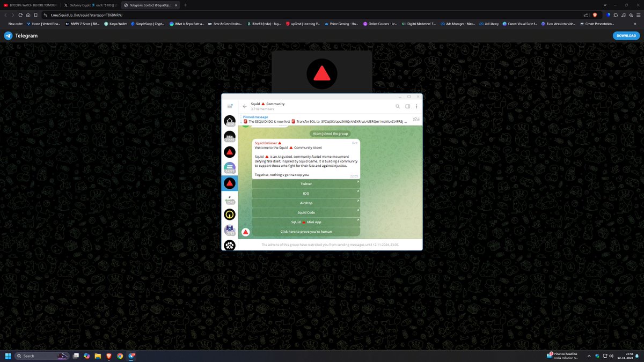Viewport: 644px width, 362px height.
Task: Open the Kaspa Wallet bookmark
Action: pyautogui.click(x=115, y=24)
